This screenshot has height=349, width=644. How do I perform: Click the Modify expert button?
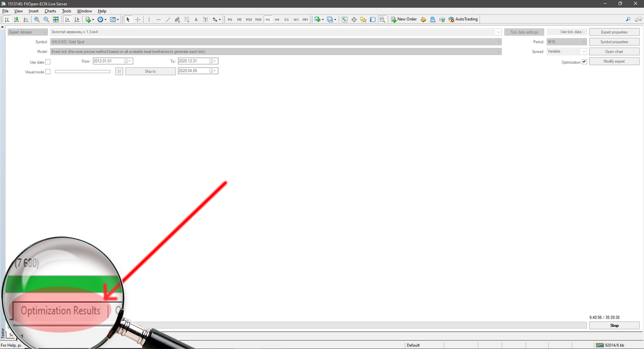click(614, 61)
